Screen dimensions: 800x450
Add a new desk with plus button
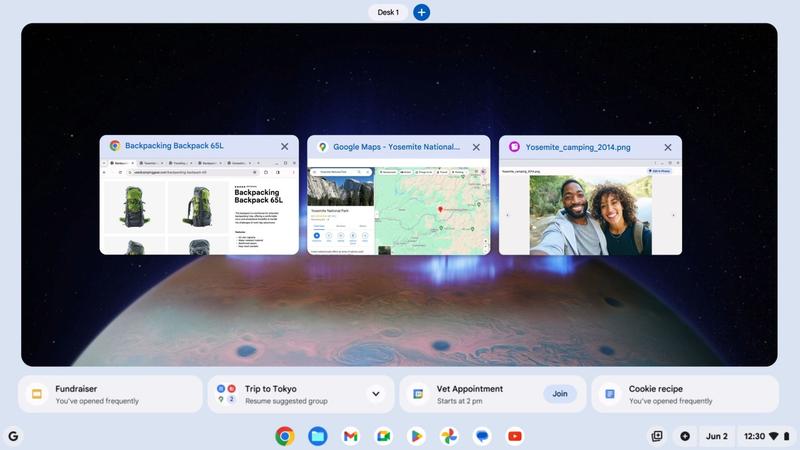(422, 12)
